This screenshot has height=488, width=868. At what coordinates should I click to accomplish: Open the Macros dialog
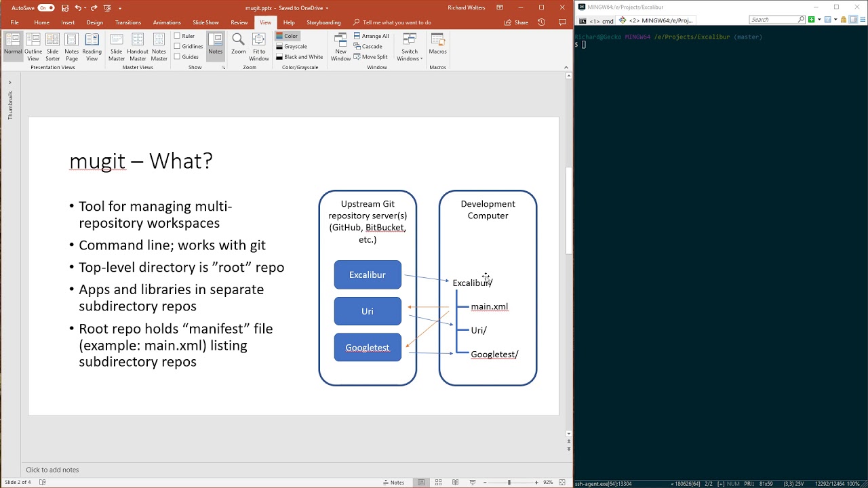click(x=437, y=43)
